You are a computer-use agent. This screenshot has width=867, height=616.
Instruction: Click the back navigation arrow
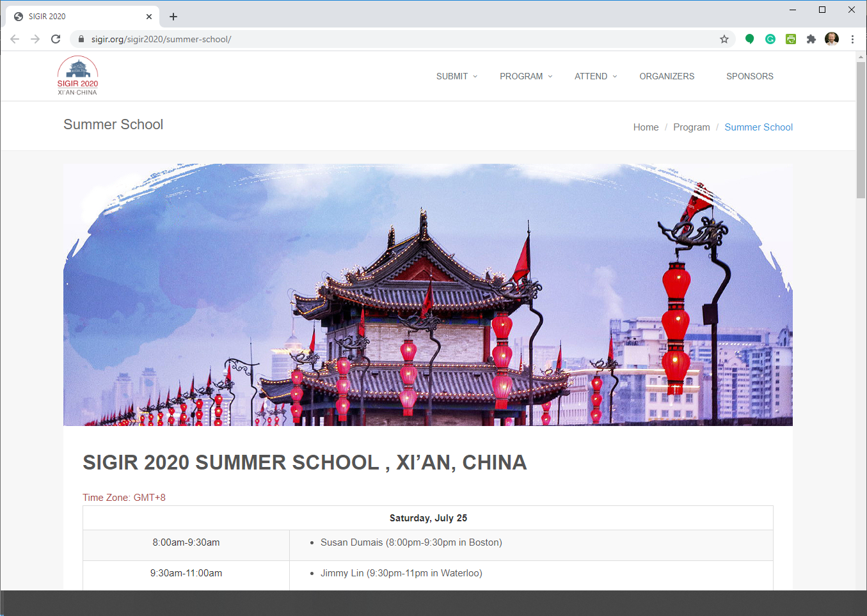pyautogui.click(x=14, y=39)
